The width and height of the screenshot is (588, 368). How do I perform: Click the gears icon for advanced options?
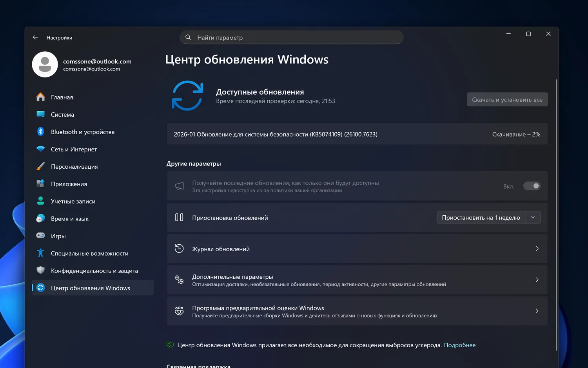click(179, 280)
